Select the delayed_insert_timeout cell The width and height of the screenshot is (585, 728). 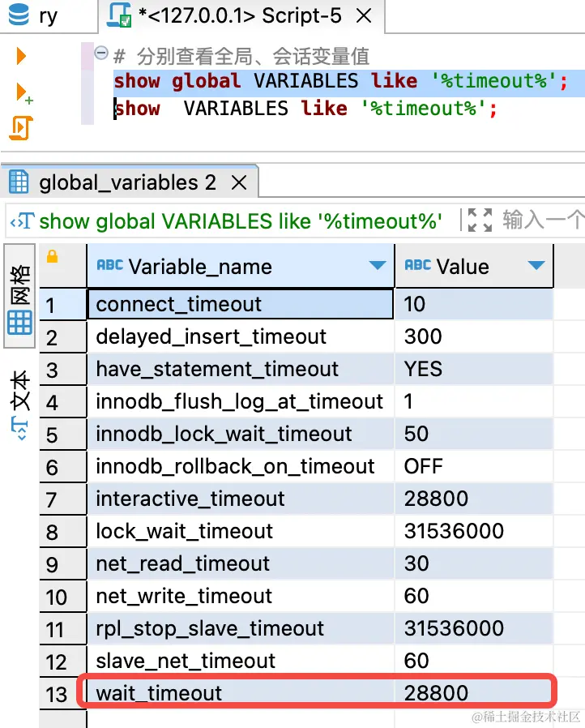(x=241, y=337)
